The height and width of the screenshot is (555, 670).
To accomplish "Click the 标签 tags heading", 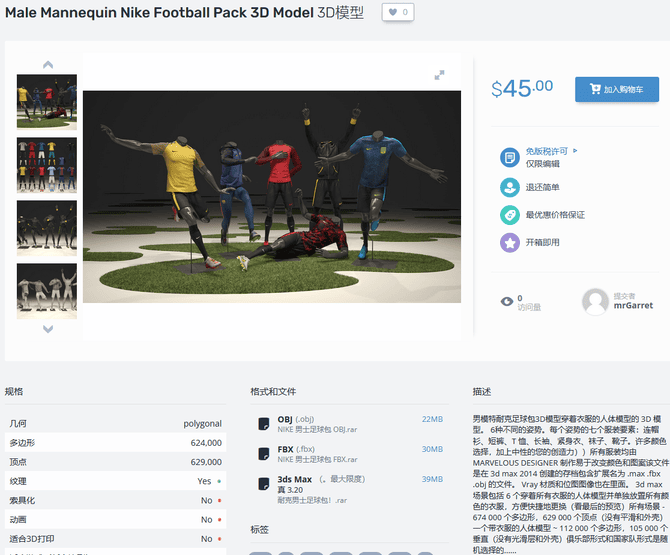I will [259, 529].
